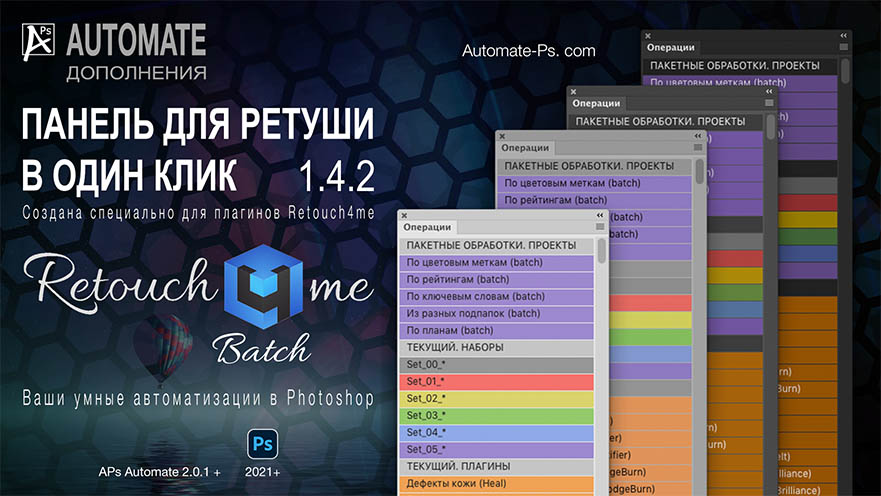
Task: Open the Automate-Ps. com link
Action: (529, 51)
